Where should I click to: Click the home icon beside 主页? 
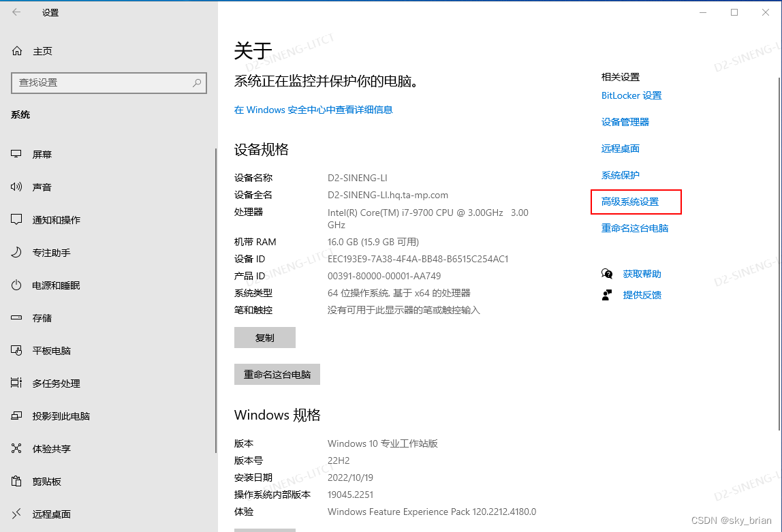point(17,51)
